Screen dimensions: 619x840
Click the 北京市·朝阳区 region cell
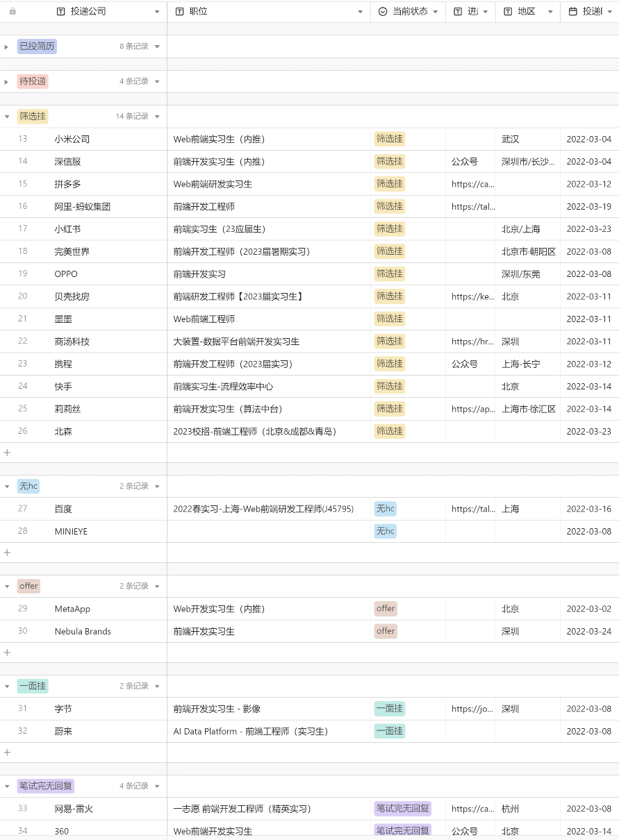528,251
